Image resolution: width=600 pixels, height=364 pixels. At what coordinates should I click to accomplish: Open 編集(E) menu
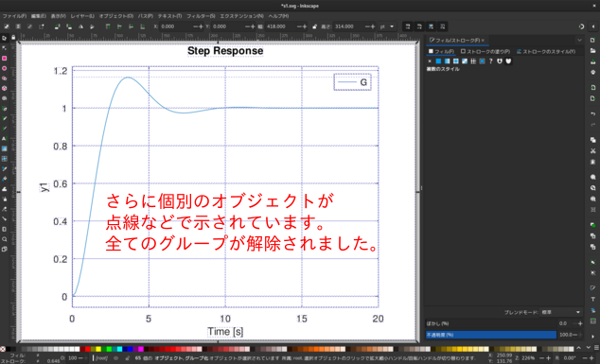click(x=38, y=16)
